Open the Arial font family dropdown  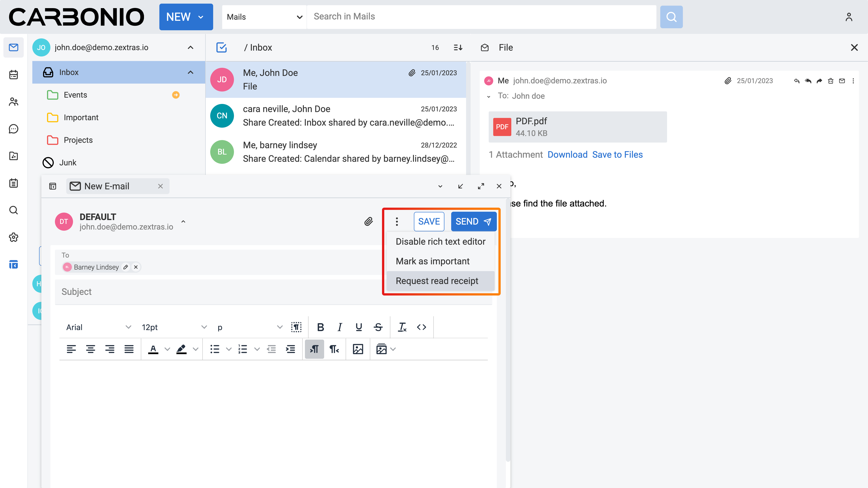click(x=98, y=327)
